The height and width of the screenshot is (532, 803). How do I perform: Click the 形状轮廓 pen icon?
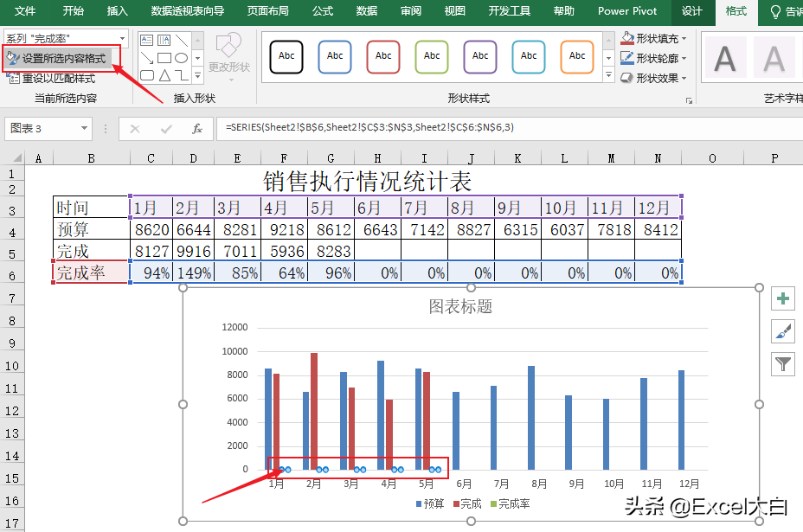627,58
